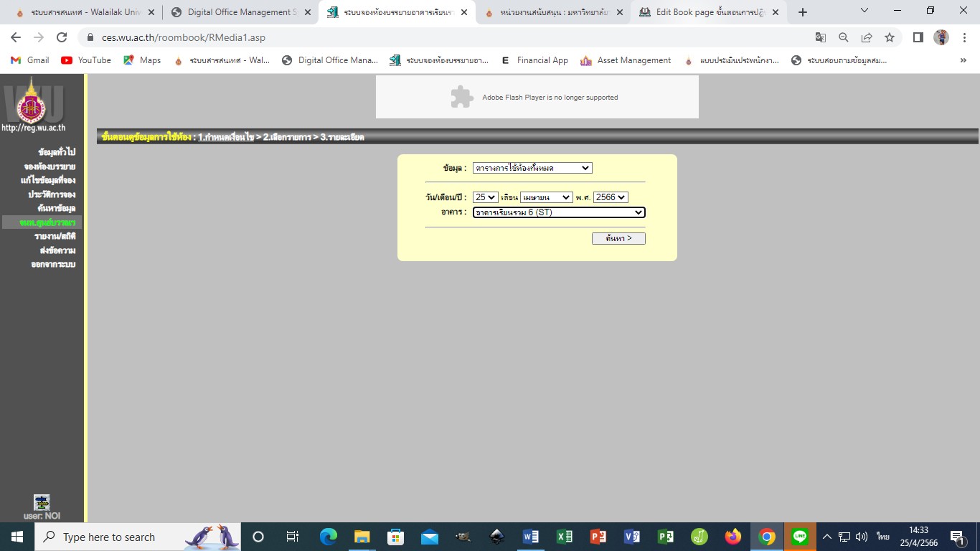The height and width of the screenshot is (551, 980).
Task: Open the tab search chevron in the title bar
Action: pos(864,11)
